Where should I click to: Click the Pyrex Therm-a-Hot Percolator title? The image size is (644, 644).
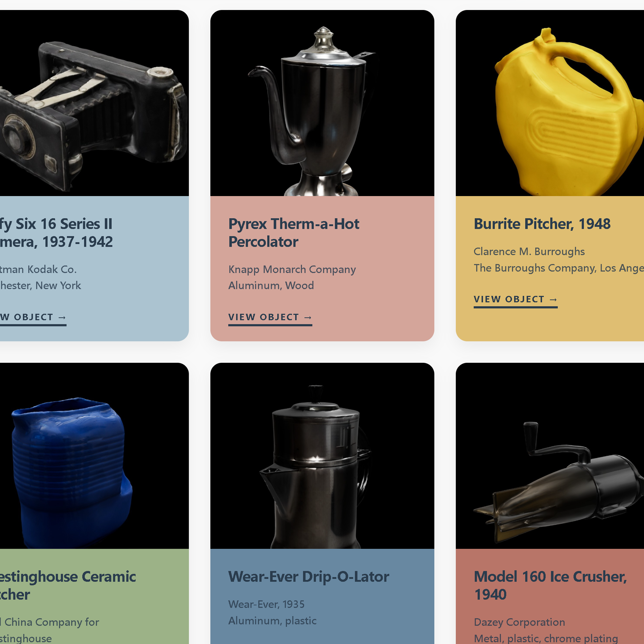[x=294, y=233]
